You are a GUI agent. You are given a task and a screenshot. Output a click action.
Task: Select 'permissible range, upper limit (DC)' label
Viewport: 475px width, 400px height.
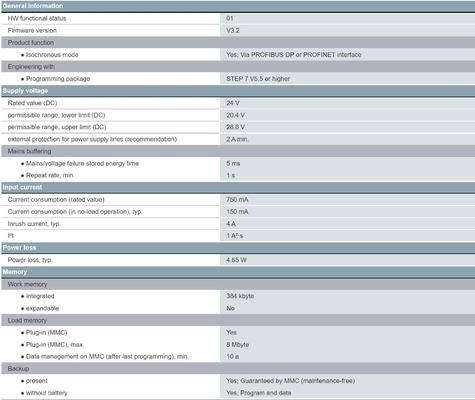click(x=57, y=127)
